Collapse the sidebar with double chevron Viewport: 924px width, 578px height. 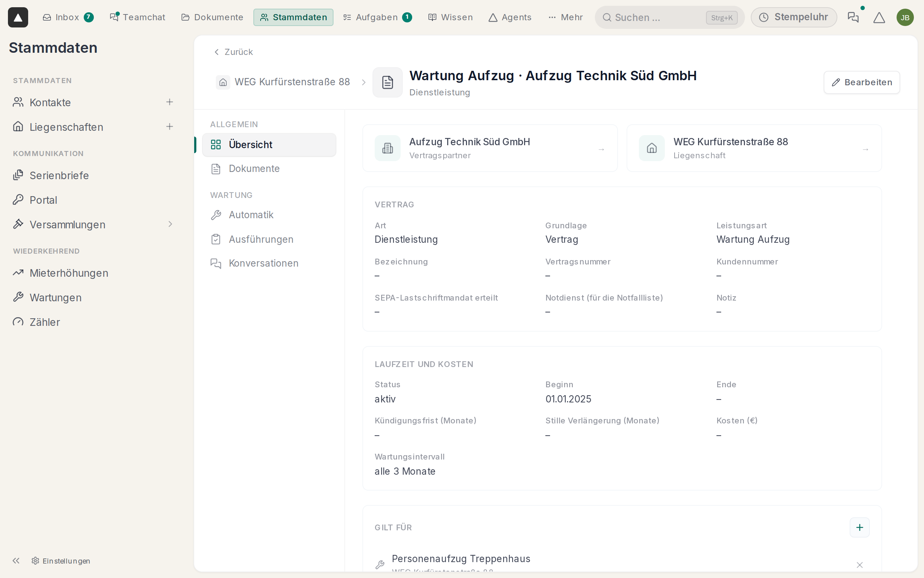16,560
